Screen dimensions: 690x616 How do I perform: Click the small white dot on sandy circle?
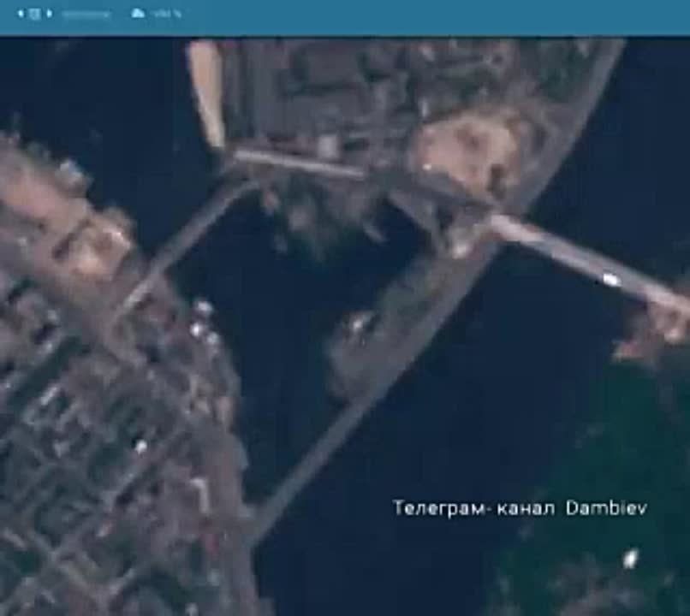pos(426,167)
